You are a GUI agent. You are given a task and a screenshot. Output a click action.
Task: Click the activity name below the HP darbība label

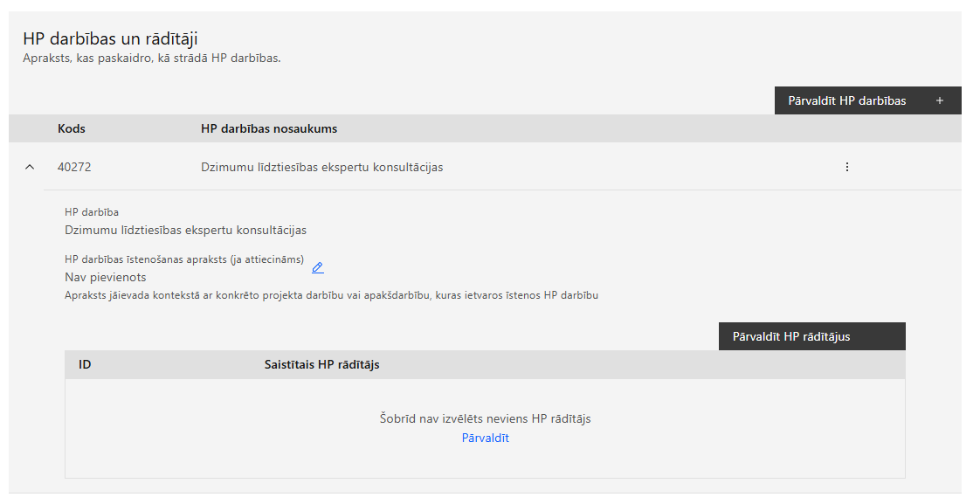pos(186,230)
